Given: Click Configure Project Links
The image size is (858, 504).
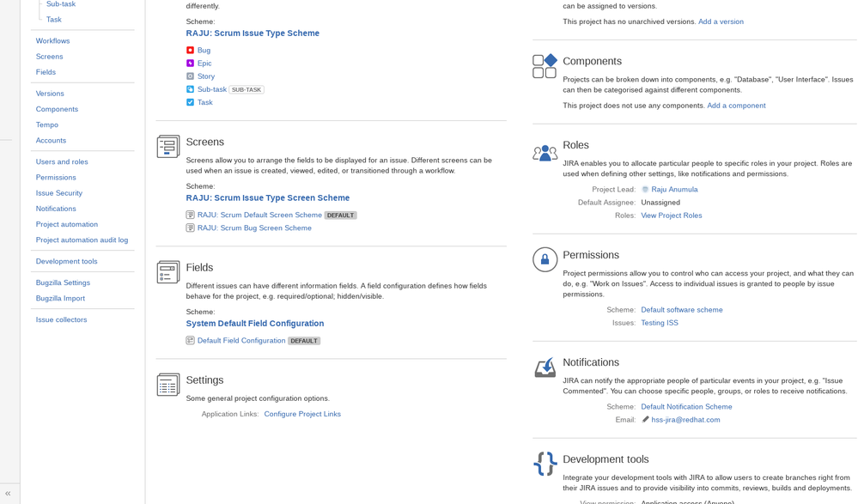Looking at the screenshot, I should coord(302,414).
